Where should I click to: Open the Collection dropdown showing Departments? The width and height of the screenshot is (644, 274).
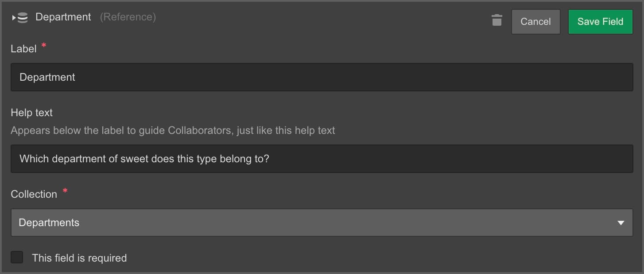tap(322, 223)
